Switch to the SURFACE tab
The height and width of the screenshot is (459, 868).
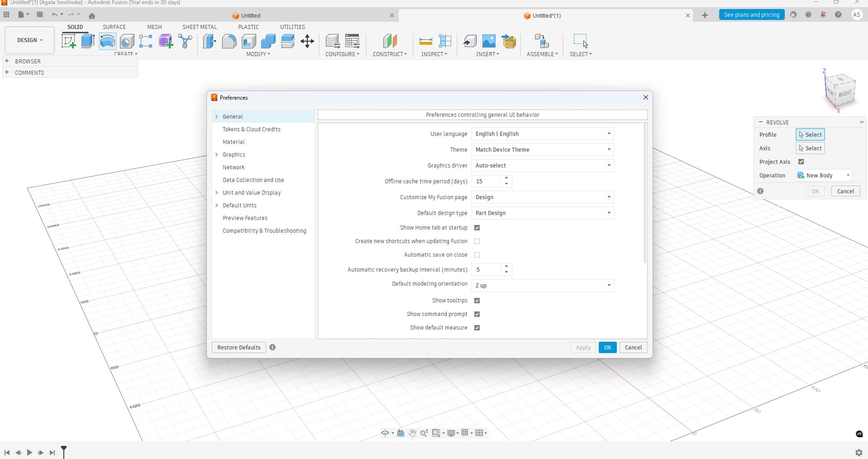[x=114, y=27]
